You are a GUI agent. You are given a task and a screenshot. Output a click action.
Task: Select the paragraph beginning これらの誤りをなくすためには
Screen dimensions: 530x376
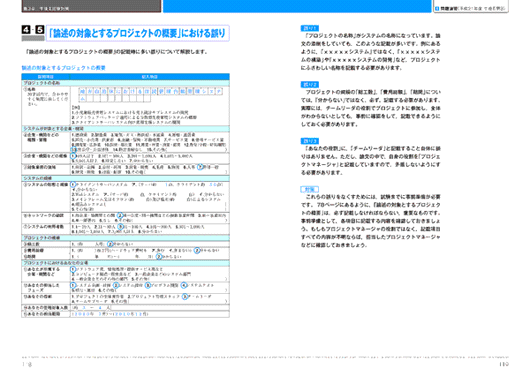(371, 221)
